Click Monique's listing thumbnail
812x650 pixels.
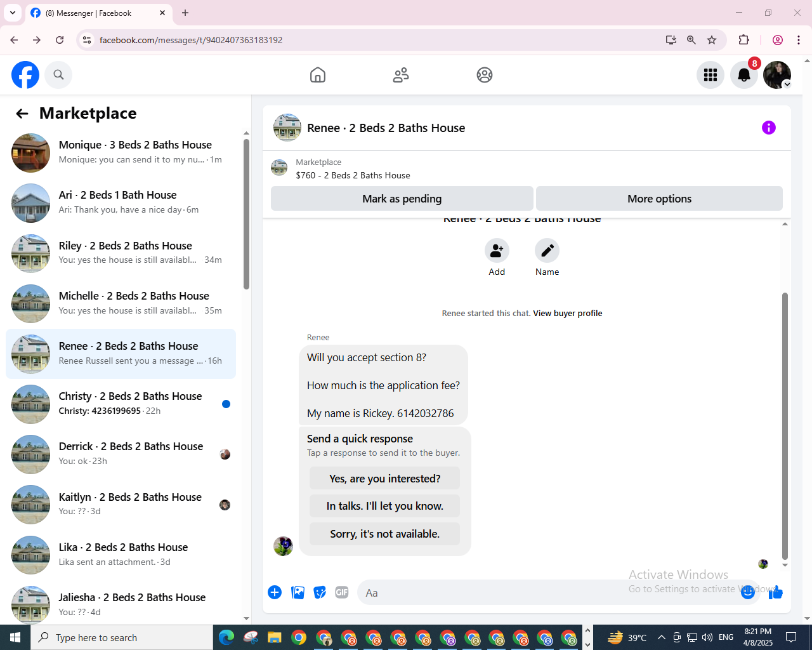click(x=30, y=153)
